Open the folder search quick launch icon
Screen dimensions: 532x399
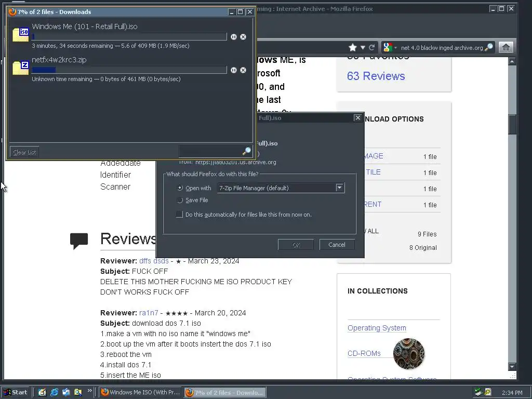point(78,393)
